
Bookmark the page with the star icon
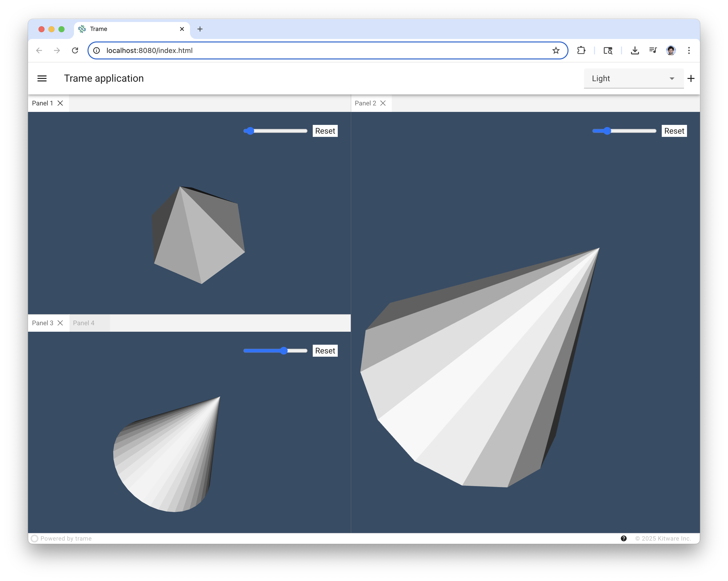pos(555,51)
